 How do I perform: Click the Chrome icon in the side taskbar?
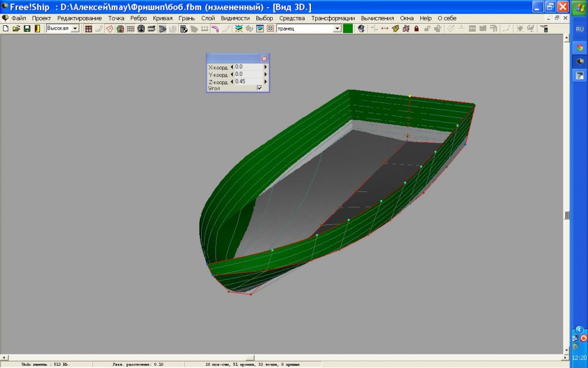coord(579,48)
